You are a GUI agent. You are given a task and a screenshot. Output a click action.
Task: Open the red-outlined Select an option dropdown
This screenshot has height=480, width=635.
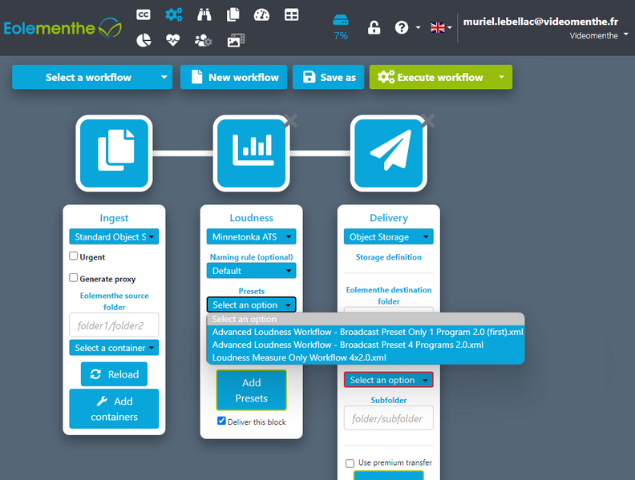pos(389,380)
